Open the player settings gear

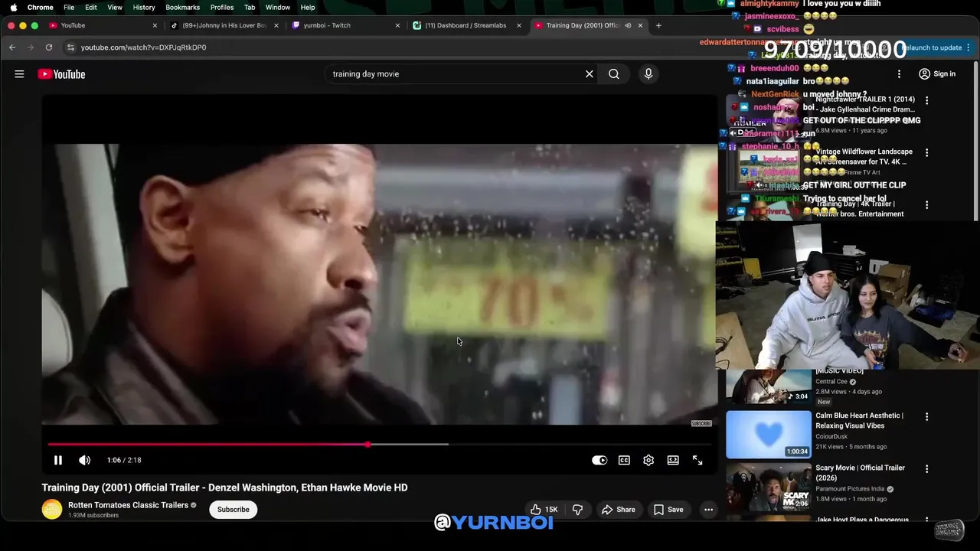[648, 460]
